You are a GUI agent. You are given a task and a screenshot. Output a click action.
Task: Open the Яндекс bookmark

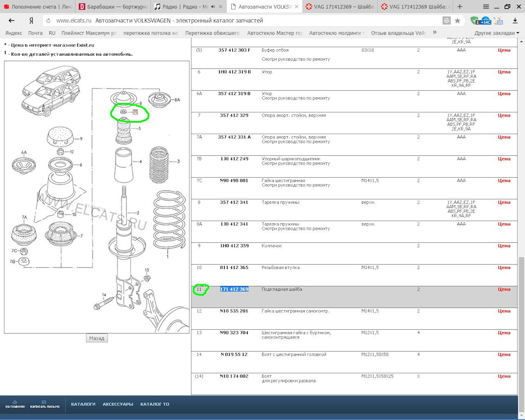point(14,33)
